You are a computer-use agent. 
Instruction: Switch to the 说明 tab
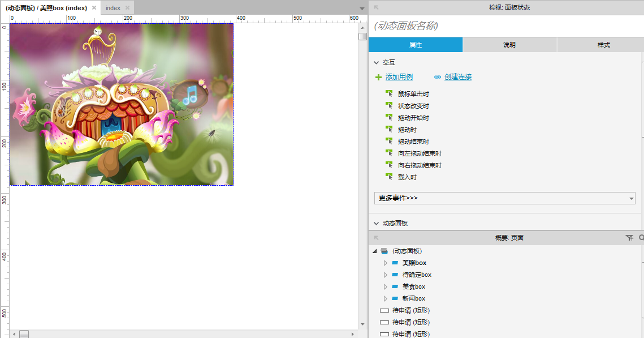tap(509, 45)
